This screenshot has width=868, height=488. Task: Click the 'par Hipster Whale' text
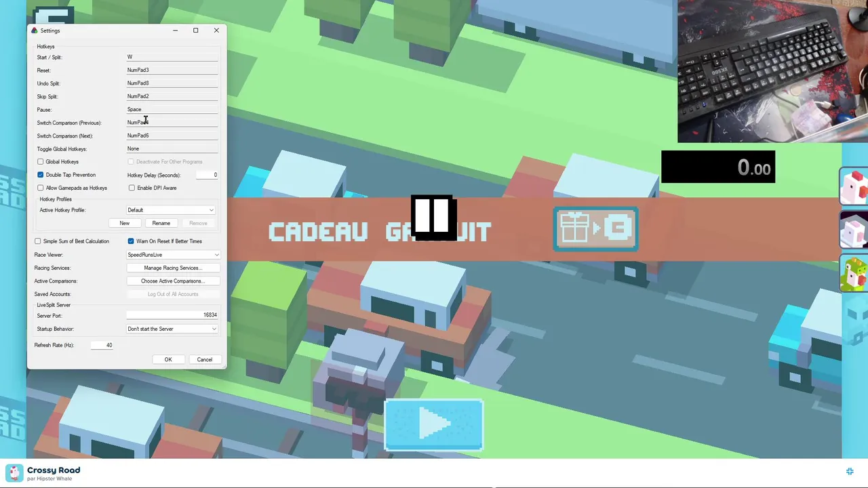point(50,479)
